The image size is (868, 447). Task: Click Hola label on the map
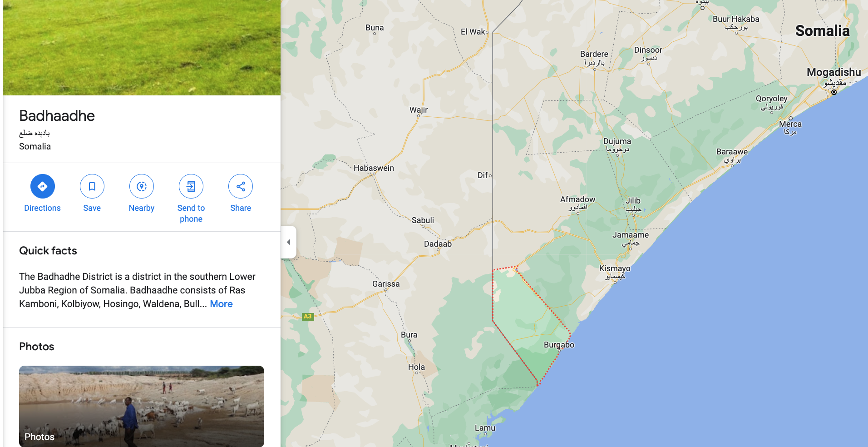coord(416,367)
